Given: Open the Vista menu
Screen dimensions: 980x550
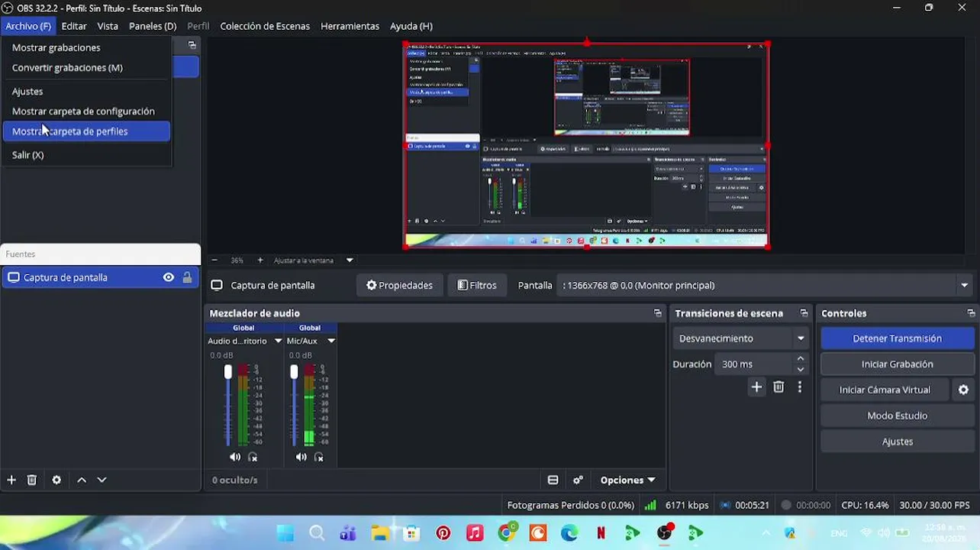Looking at the screenshot, I should (108, 26).
